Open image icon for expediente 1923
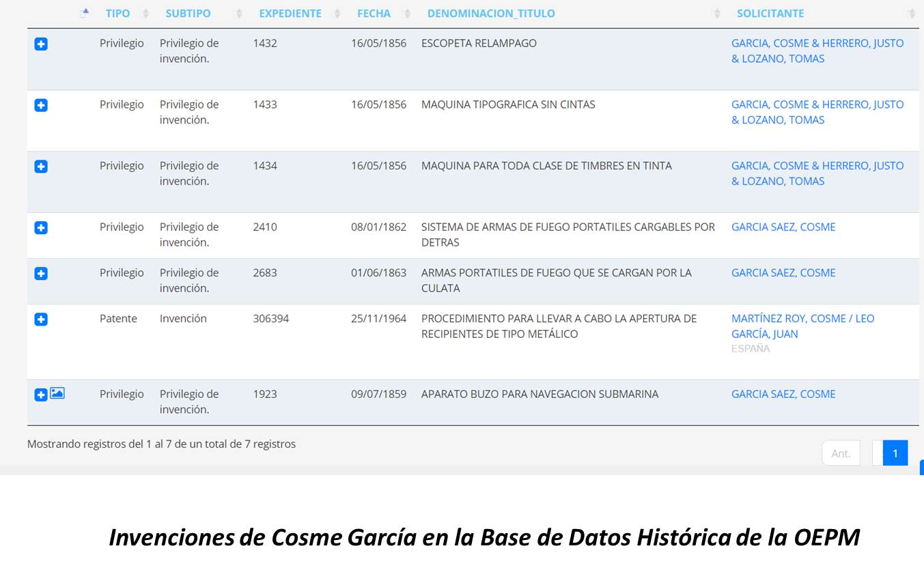This screenshot has height=568, width=924. click(x=57, y=394)
